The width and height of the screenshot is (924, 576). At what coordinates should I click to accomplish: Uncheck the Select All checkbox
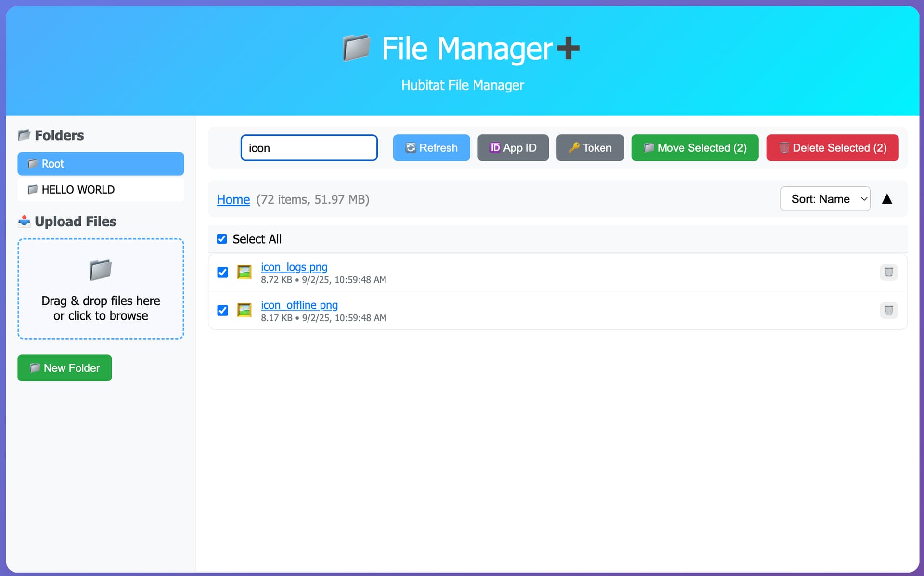coord(222,239)
